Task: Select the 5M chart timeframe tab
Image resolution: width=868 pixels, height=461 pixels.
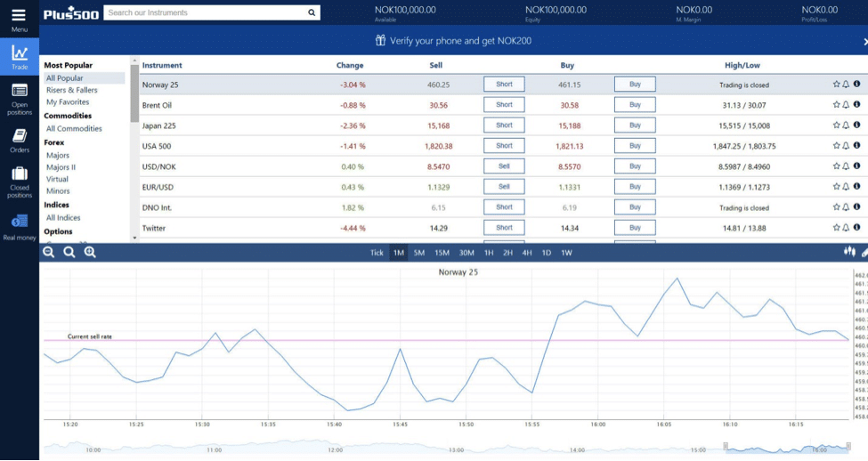Action: coord(419,253)
